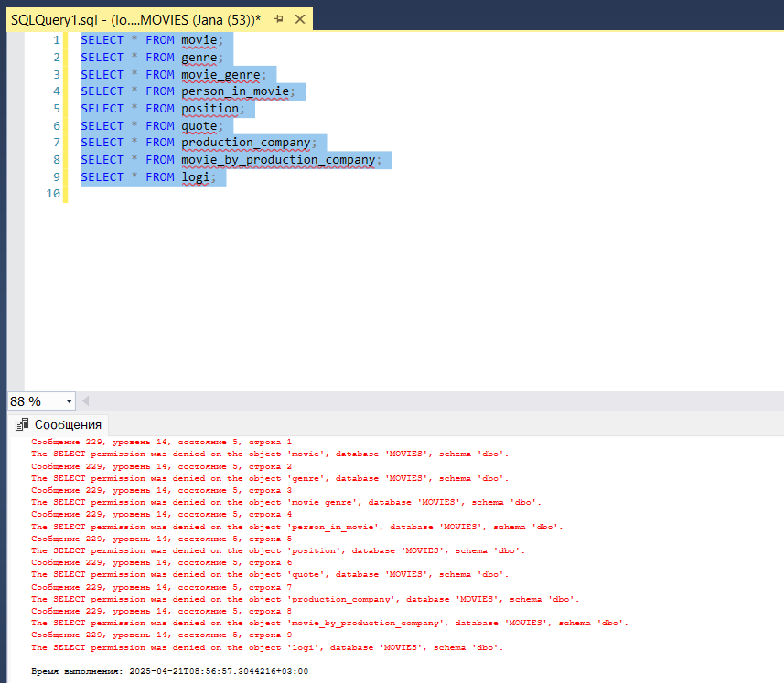Click the error header ending with строка 9
This screenshot has height=683, width=784.
click(162, 635)
